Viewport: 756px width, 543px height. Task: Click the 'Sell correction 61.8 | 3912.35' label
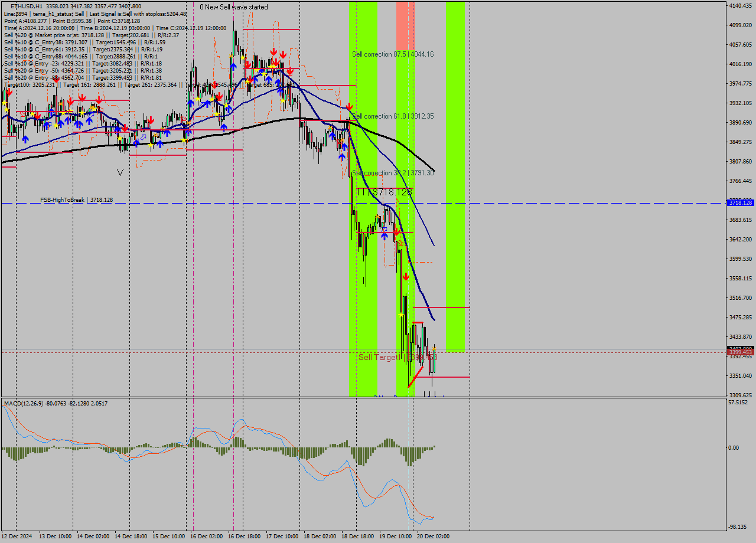393,116
